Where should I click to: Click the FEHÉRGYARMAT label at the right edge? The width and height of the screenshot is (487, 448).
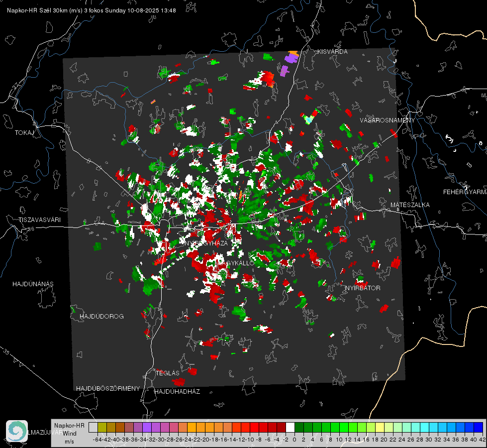[465, 192]
